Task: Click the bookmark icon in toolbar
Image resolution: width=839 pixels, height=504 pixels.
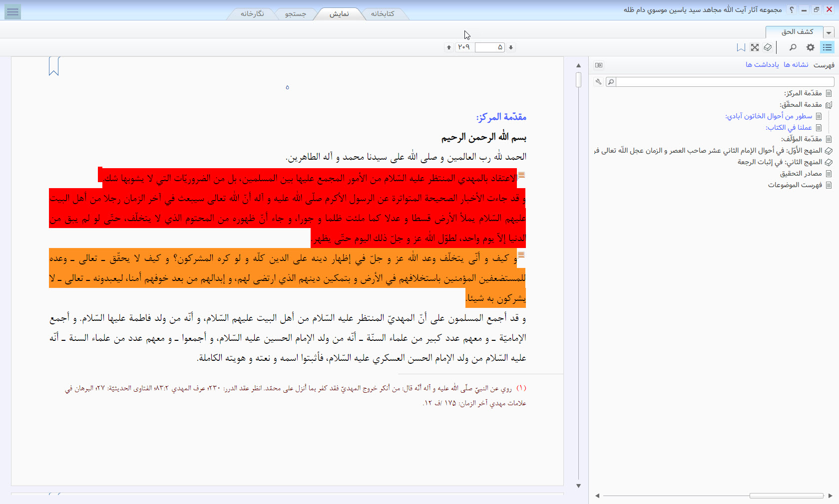Action: coord(741,47)
